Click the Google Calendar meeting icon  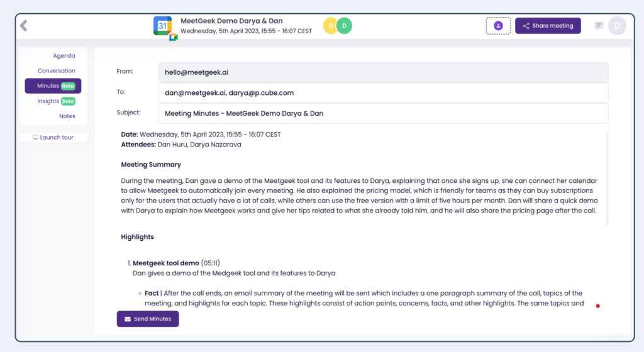[x=165, y=28]
